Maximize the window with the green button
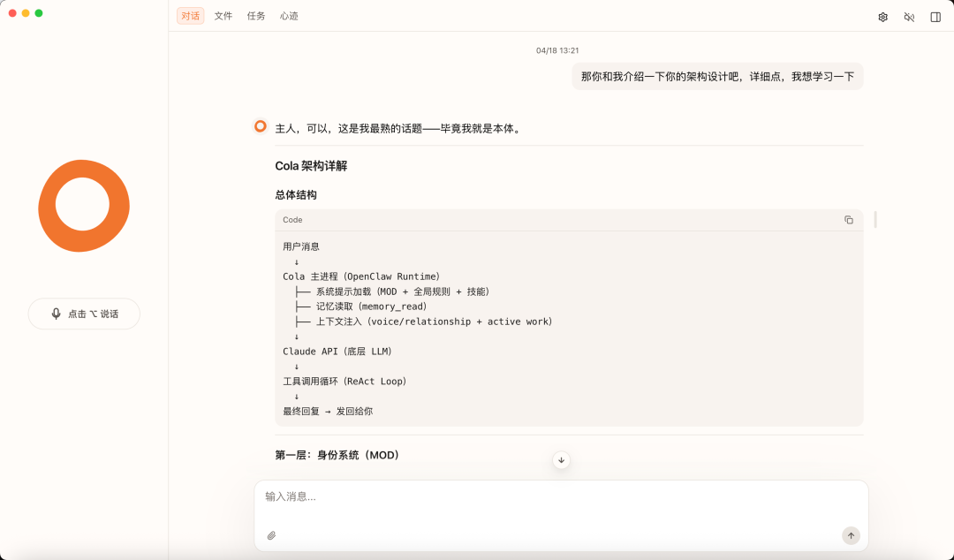The image size is (954, 560). [39, 13]
